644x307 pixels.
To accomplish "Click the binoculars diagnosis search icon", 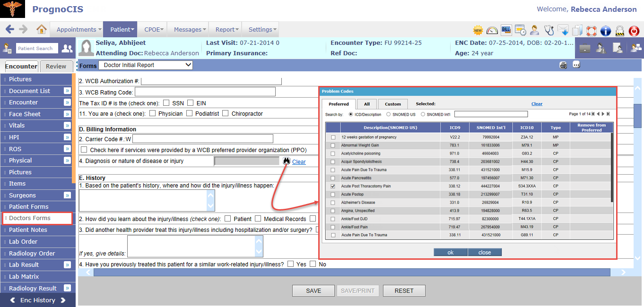I will coord(286,161).
